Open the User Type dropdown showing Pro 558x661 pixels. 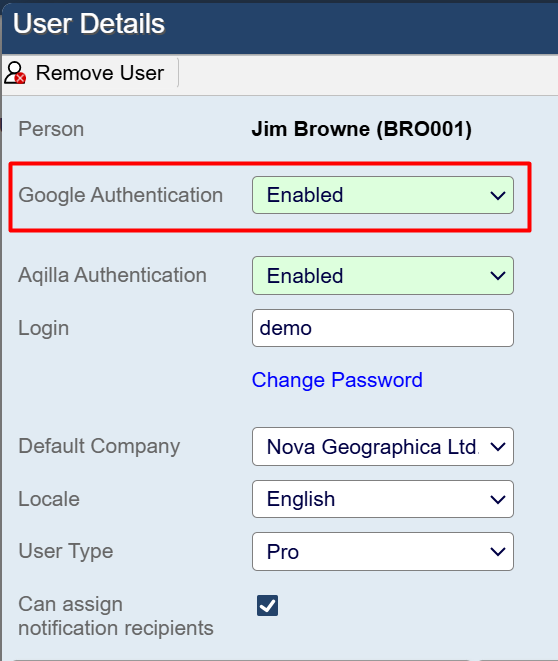383,551
